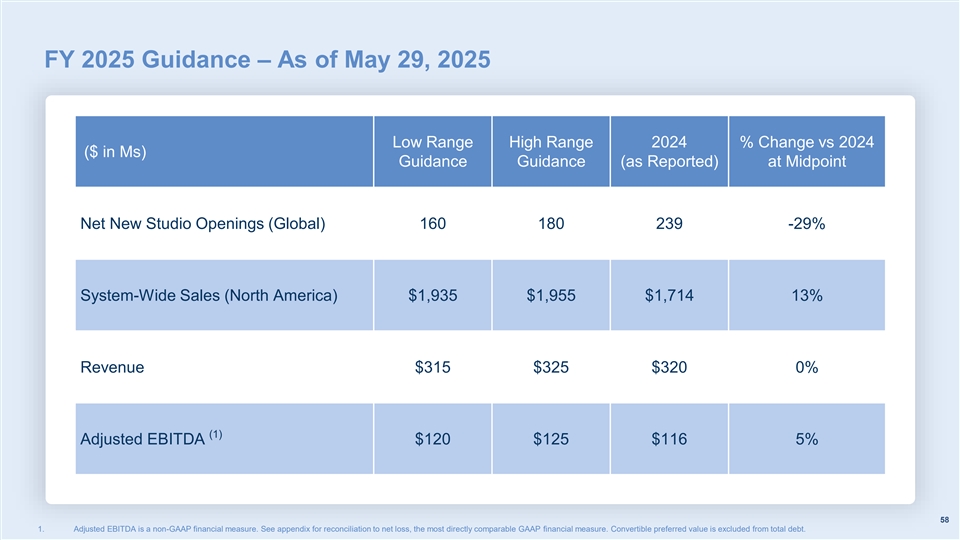Image resolution: width=960 pixels, height=540 pixels.
Task: Click the 'Low Range Guidance' column header
Action: pos(432,152)
